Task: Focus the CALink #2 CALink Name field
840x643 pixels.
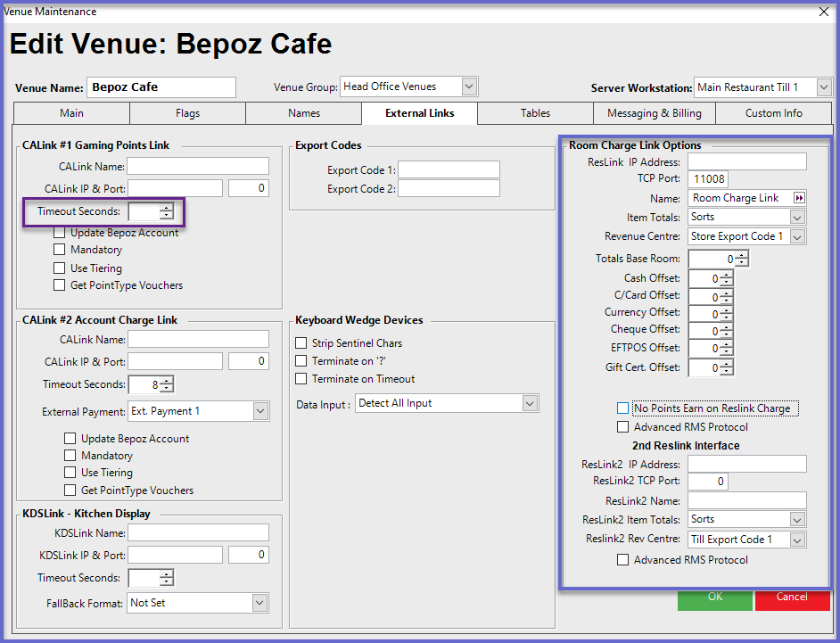Action: (198, 339)
